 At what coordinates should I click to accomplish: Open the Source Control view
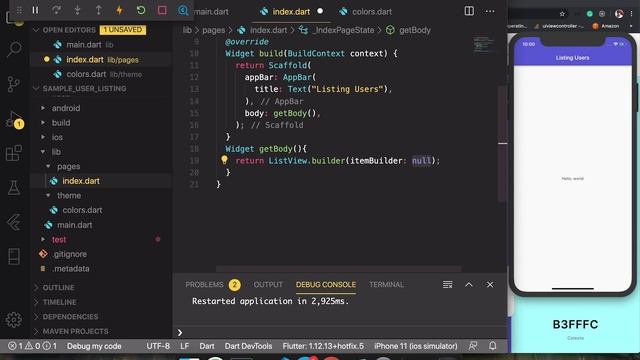[13, 84]
